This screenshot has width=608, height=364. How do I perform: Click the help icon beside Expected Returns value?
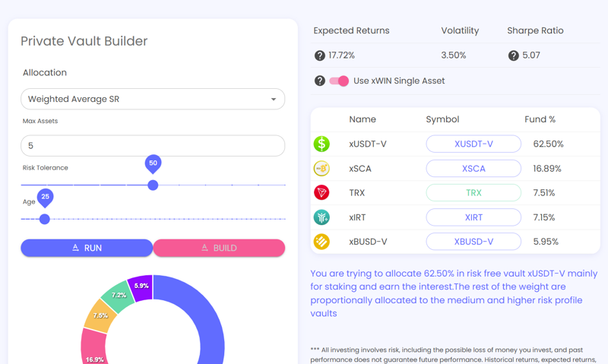(x=320, y=55)
